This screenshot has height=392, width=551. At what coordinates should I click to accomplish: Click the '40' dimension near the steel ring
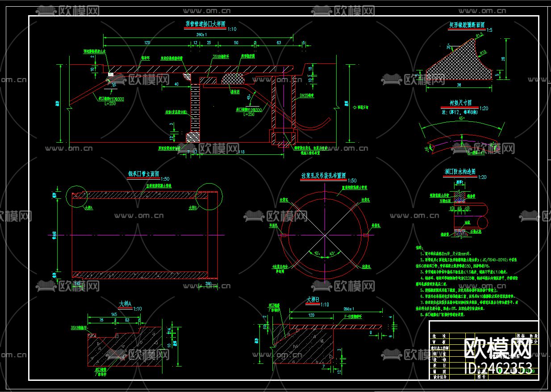pos(177,83)
